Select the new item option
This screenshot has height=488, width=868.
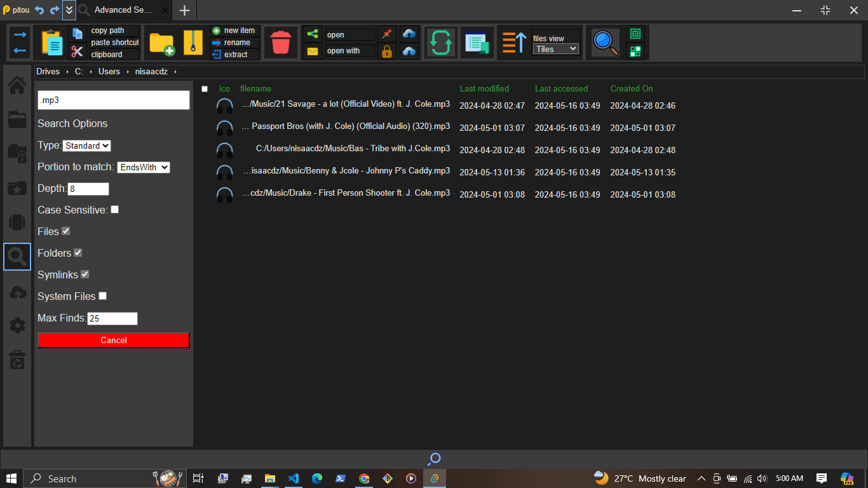pyautogui.click(x=234, y=30)
